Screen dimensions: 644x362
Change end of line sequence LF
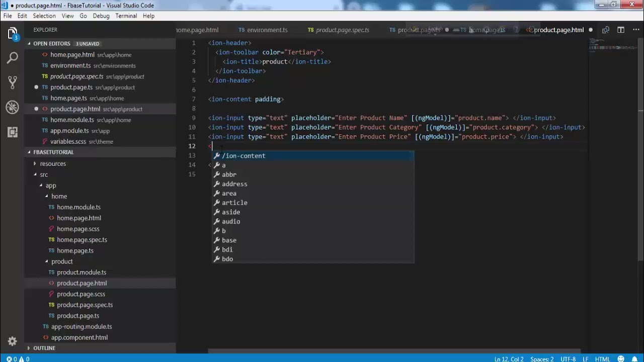tap(586, 359)
